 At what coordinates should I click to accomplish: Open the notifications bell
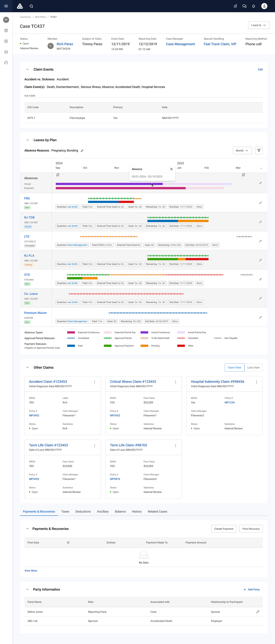(x=253, y=6)
